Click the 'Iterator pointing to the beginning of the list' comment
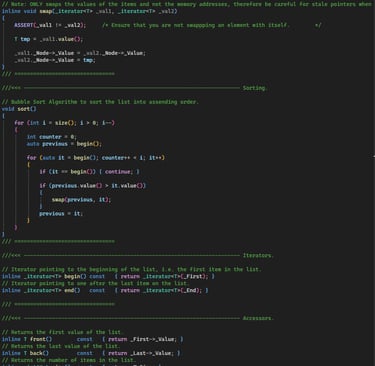375x366 pixels. coord(132,269)
